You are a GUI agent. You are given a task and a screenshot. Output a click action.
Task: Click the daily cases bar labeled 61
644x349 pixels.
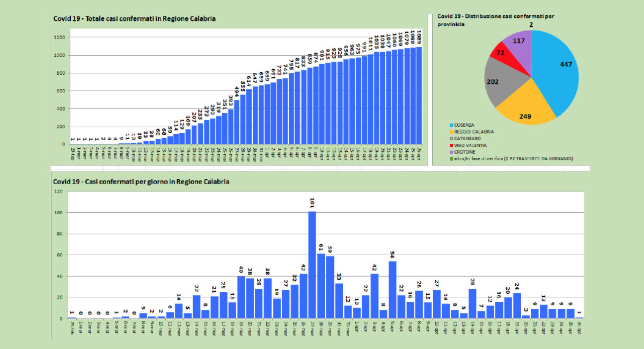[x=321, y=286]
